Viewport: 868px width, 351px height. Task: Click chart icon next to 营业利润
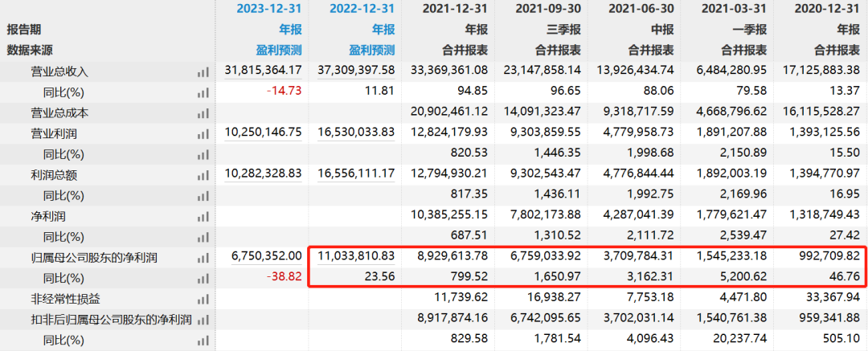click(202, 133)
